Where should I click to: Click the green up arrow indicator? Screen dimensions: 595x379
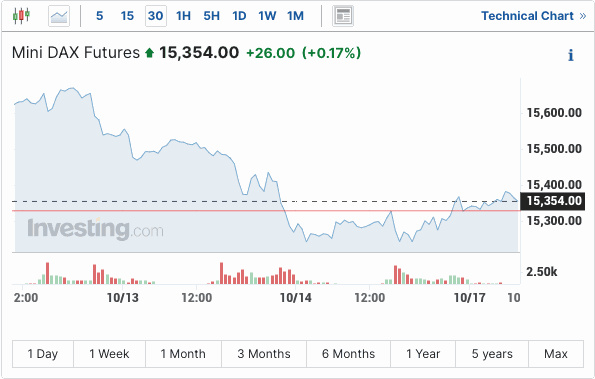pyautogui.click(x=150, y=53)
